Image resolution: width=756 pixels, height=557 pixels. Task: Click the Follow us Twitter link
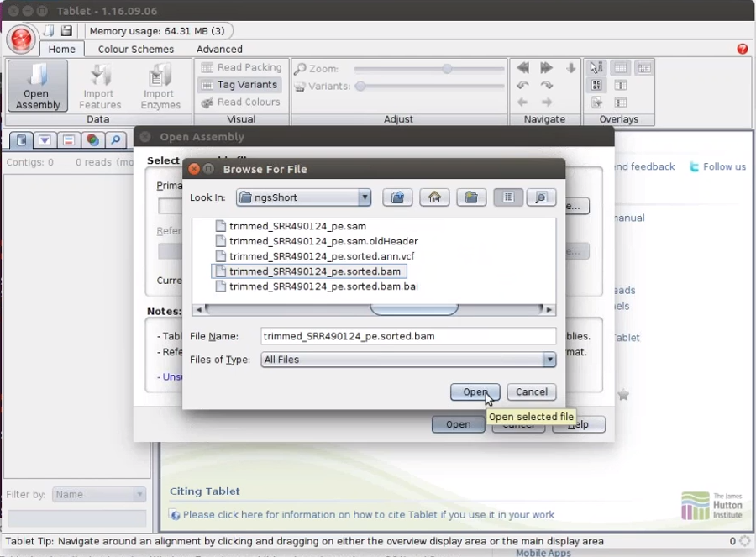tap(718, 167)
